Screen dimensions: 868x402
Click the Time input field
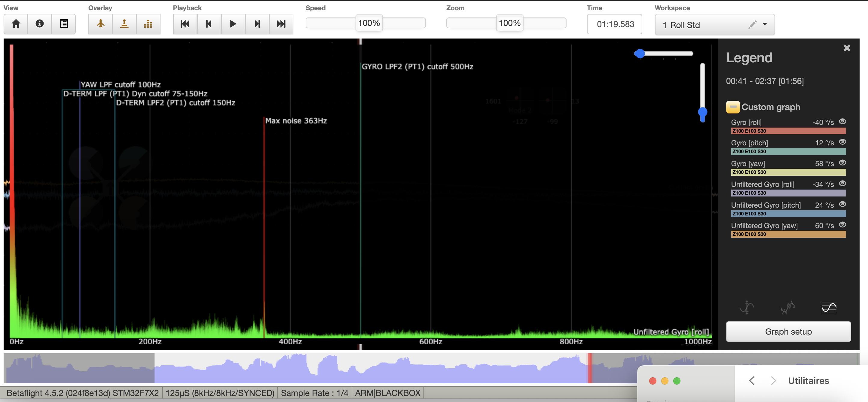[x=615, y=24]
